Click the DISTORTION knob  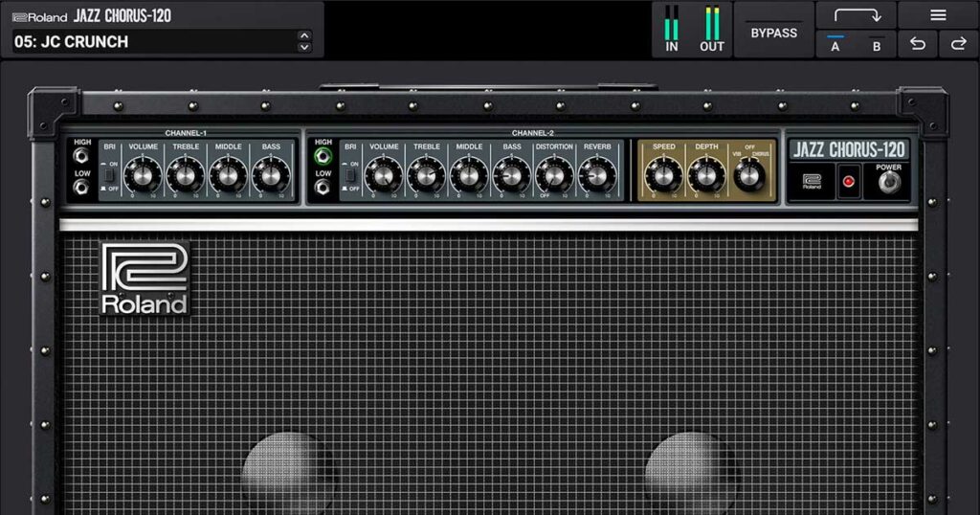[x=554, y=175]
